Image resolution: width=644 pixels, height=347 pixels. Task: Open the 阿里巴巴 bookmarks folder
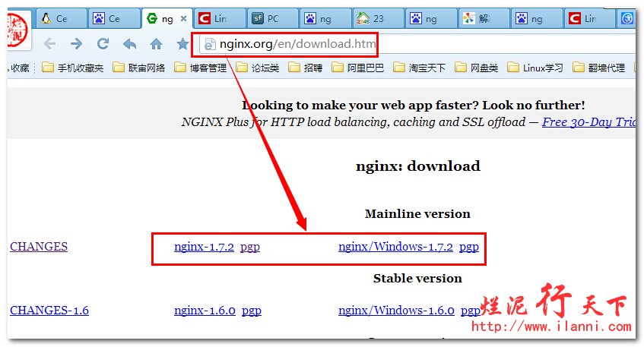pos(357,68)
